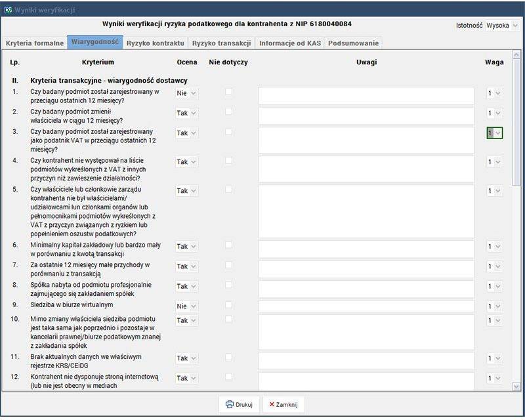This screenshot has height=420, width=525.
Task: Check Nie dotyczy for criterion 8
Action: [x=228, y=285]
